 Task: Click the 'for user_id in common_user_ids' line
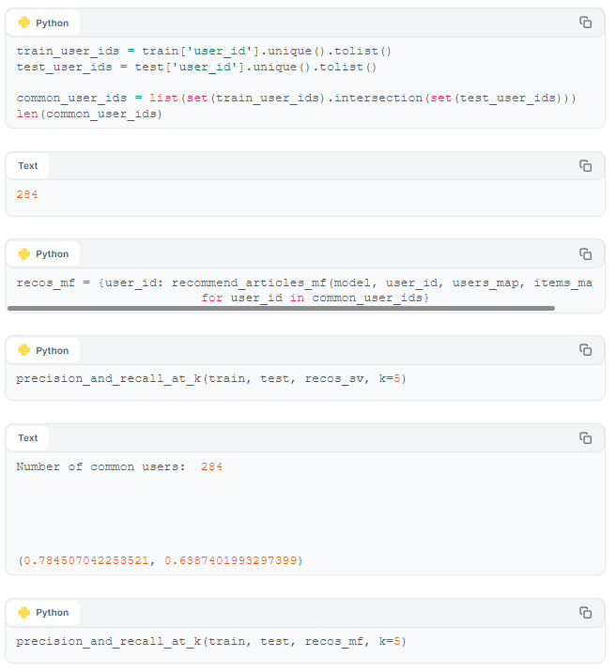click(x=316, y=298)
